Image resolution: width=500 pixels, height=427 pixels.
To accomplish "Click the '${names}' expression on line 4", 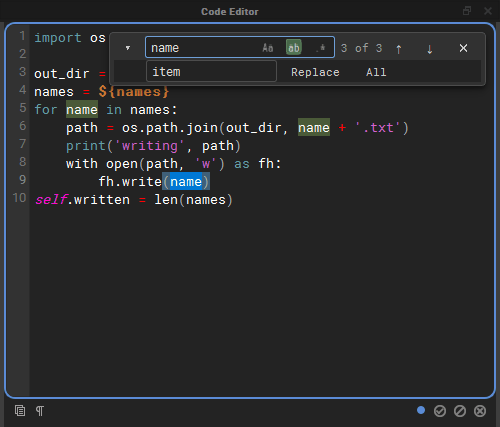I will [134, 92].
